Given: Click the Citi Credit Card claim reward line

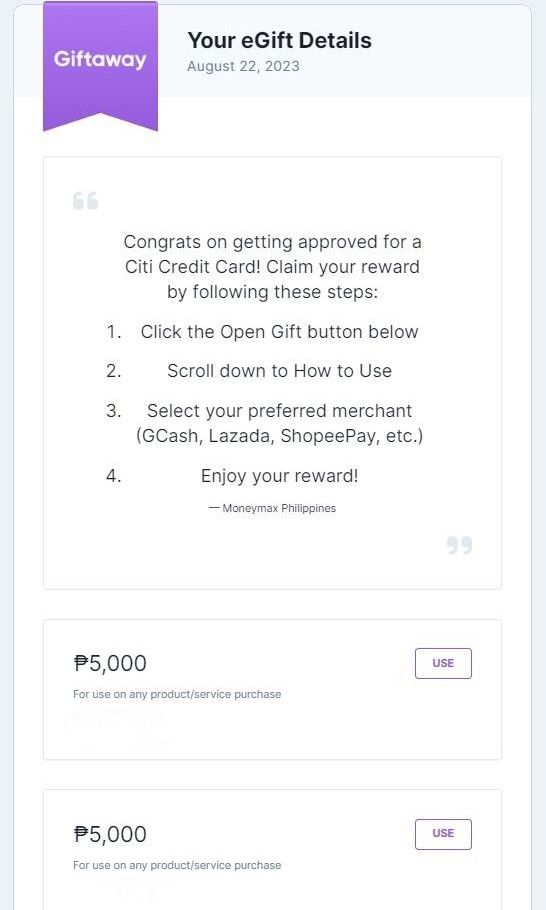Looking at the screenshot, I should click(273, 267).
